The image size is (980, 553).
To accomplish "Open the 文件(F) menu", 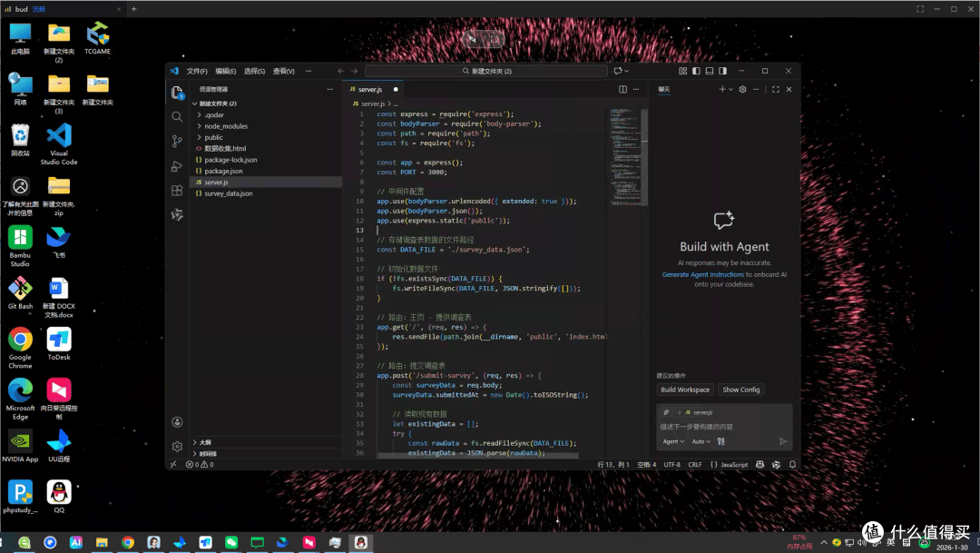I will pos(197,72).
